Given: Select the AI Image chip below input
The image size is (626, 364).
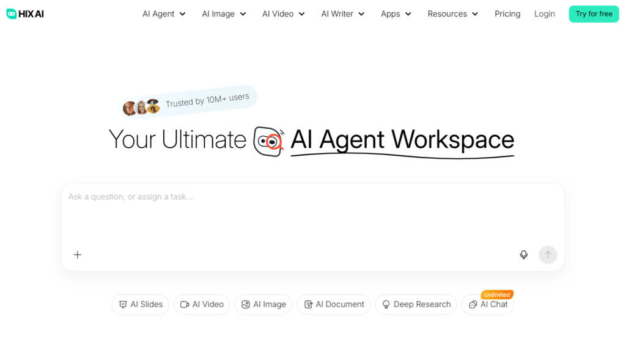Looking at the screenshot, I should click(263, 305).
